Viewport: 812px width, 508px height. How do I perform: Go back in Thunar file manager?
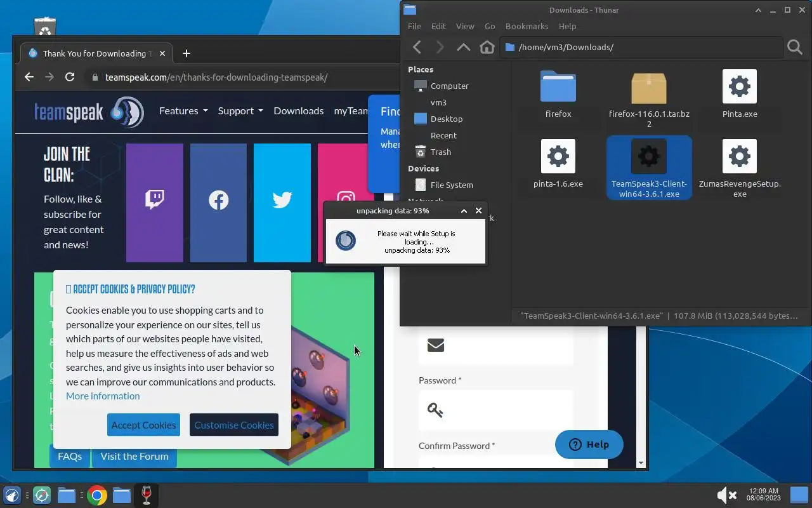(417, 47)
